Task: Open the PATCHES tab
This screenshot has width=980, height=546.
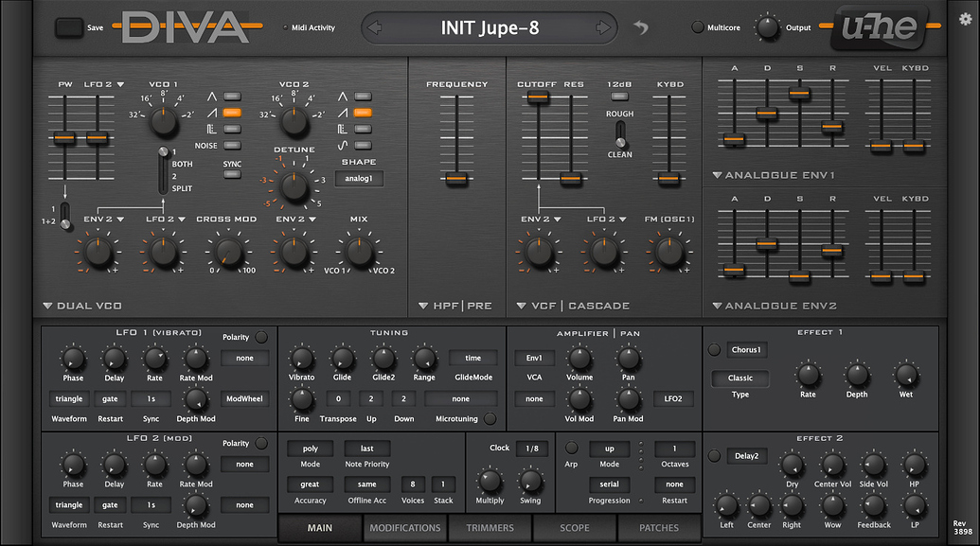Action: (x=659, y=528)
